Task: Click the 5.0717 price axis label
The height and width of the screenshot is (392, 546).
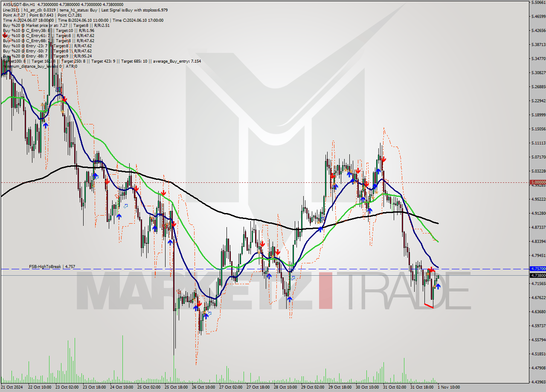Action: click(x=538, y=157)
